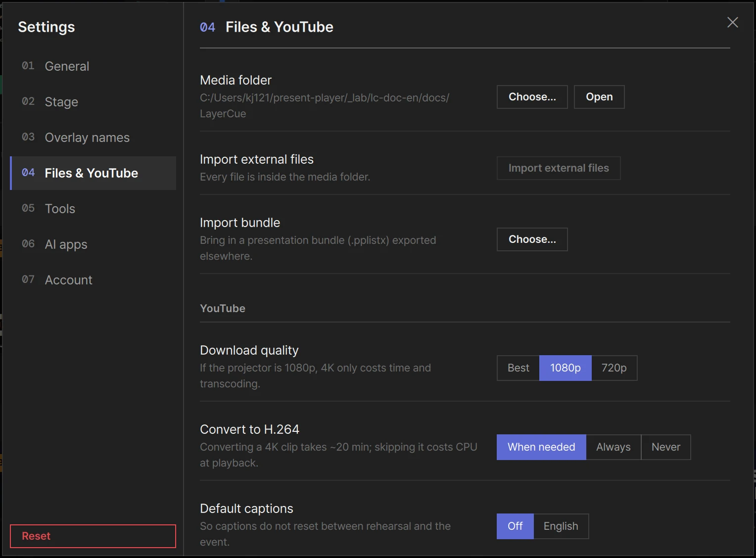The image size is (756, 558).
Task: Set Convert to H.264 to Never
Action: pyautogui.click(x=666, y=447)
